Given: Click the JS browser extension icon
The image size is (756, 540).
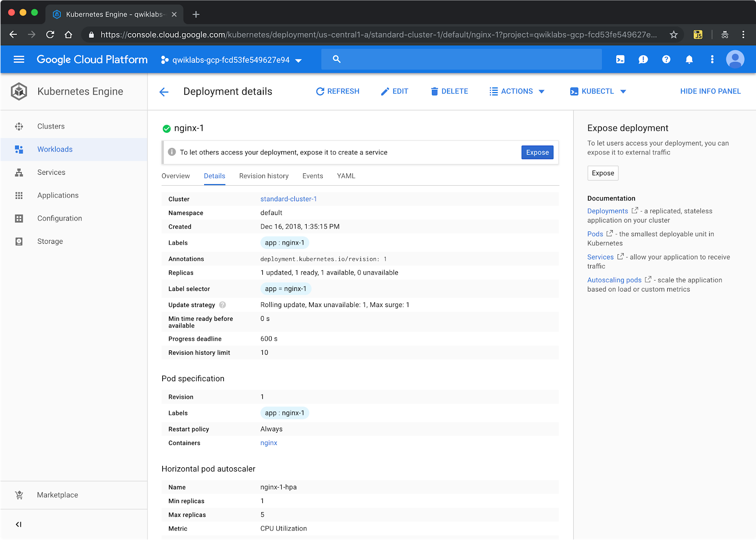Looking at the screenshot, I should (698, 34).
